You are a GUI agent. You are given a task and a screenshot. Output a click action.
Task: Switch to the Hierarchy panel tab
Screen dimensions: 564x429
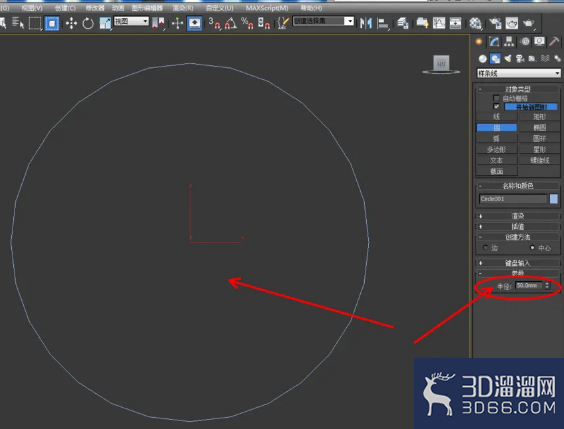pos(509,42)
